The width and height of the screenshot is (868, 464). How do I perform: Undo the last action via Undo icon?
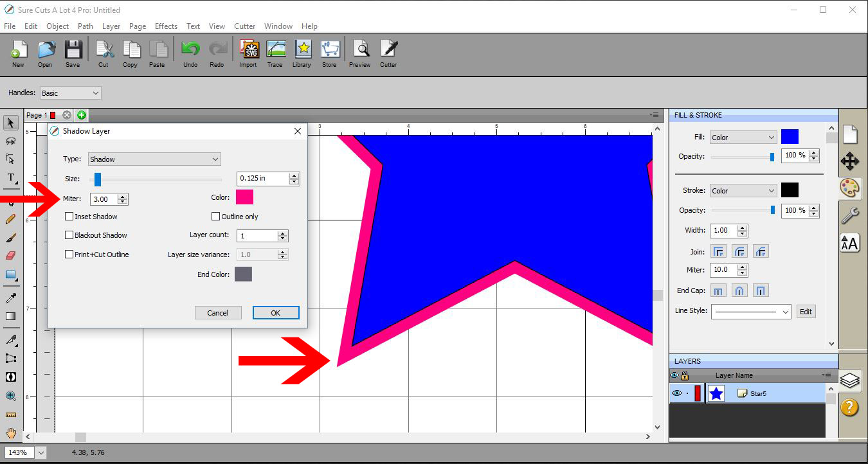point(190,53)
